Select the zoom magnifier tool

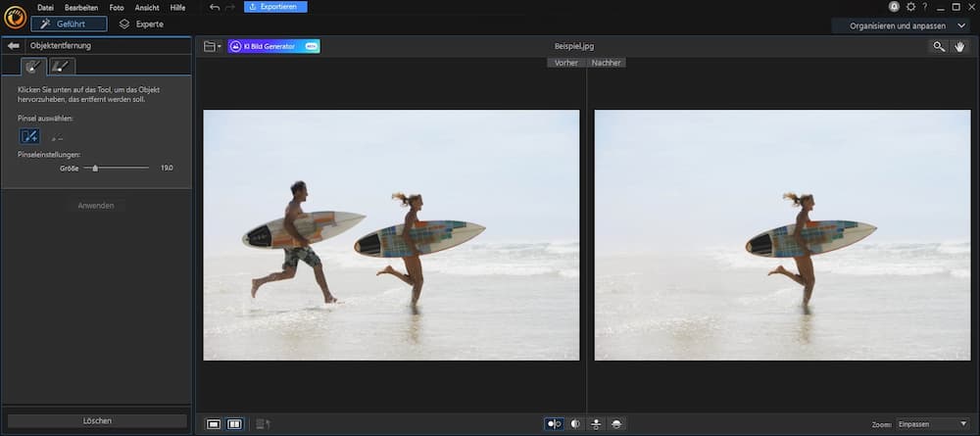(x=939, y=46)
